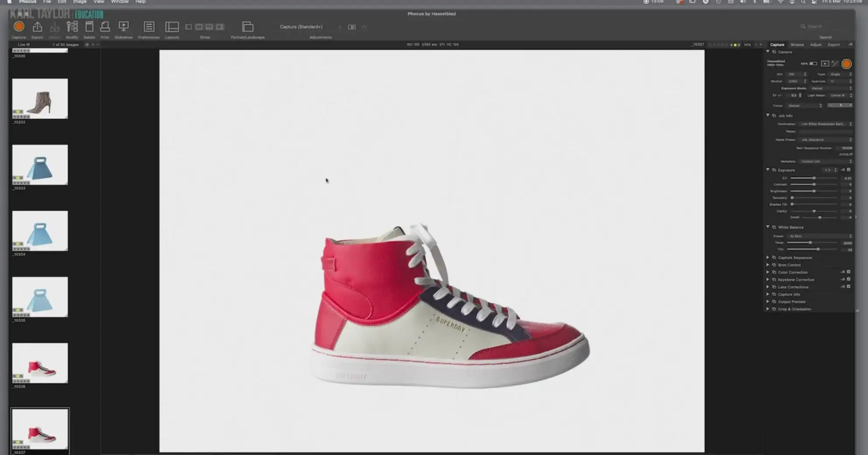Open the Exposure Mode dropdown
Screen dimensions: 868x455
[x=831, y=88]
